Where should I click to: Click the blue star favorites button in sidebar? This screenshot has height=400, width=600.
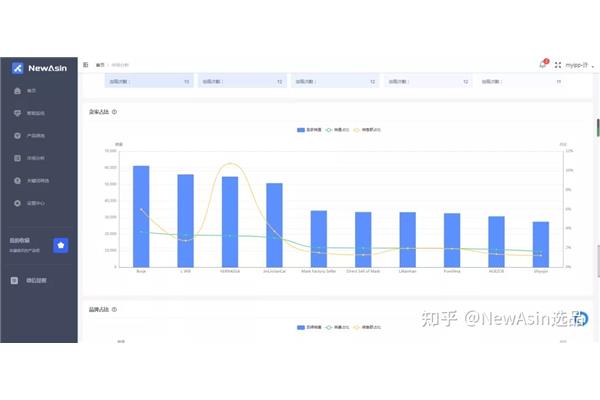61,245
